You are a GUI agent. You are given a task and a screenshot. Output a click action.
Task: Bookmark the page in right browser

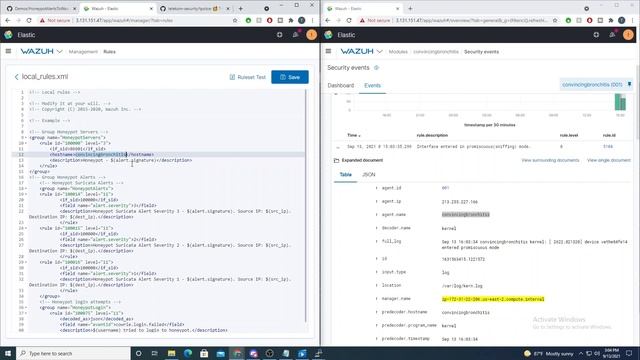[x=555, y=20]
